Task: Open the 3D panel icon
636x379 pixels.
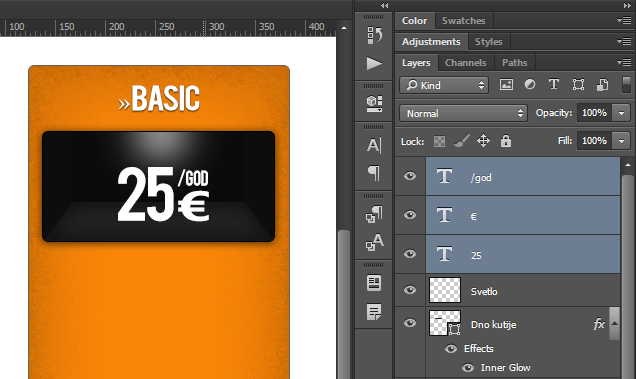Action: tap(374, 103)
